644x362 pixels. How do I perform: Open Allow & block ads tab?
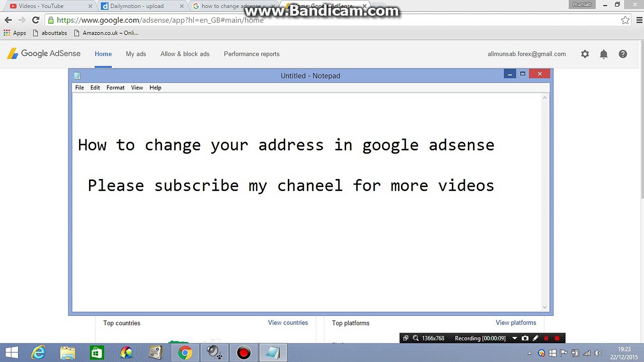[185, 54]
